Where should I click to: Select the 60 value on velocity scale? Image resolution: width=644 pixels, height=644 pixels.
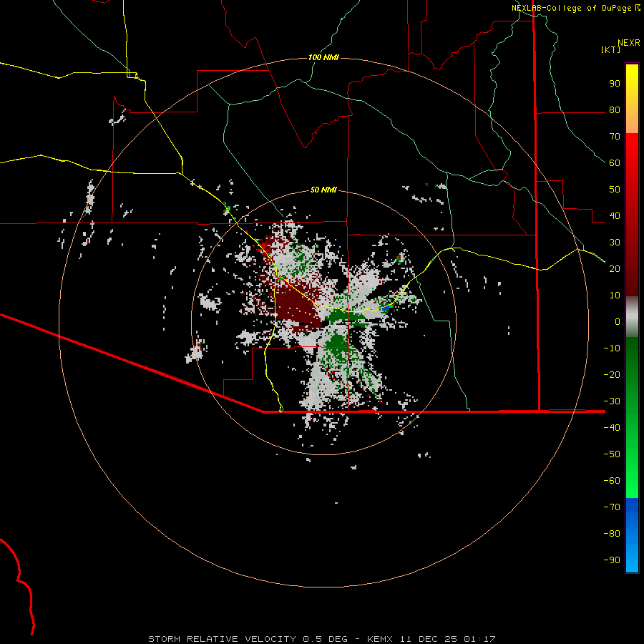[615, 163]
